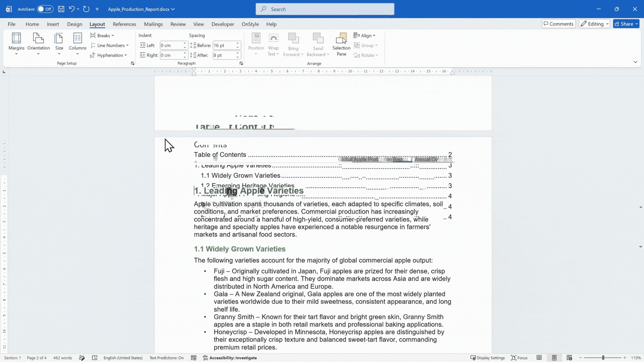Switch to the Developer tab

[223, 24]
